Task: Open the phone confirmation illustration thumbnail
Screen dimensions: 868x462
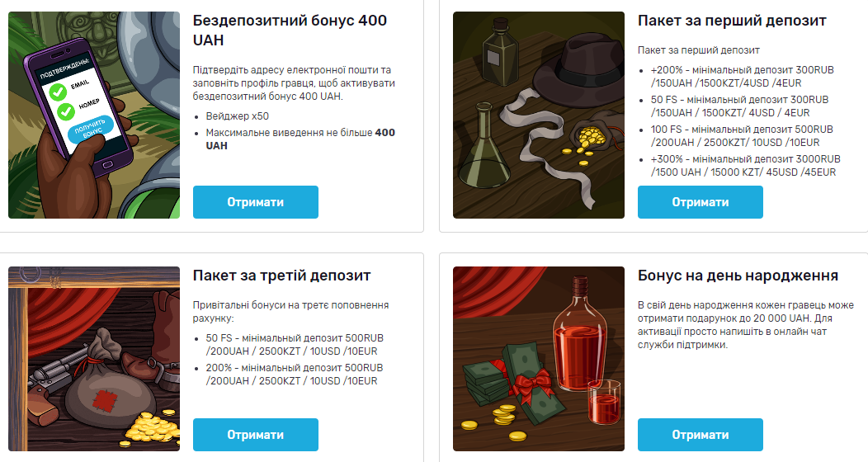Action: (94, 115)
